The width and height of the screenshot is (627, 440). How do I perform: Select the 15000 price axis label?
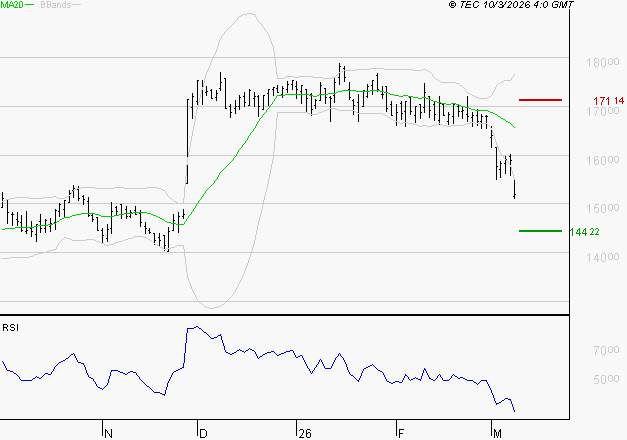point(603,208)
